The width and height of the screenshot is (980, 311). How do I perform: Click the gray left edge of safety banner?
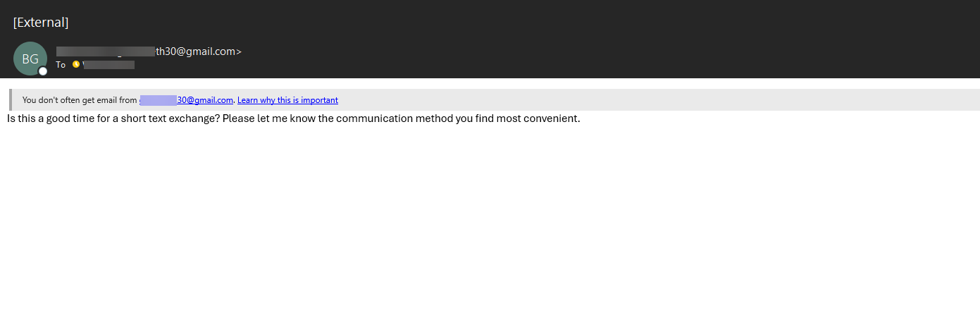point(10,100)
